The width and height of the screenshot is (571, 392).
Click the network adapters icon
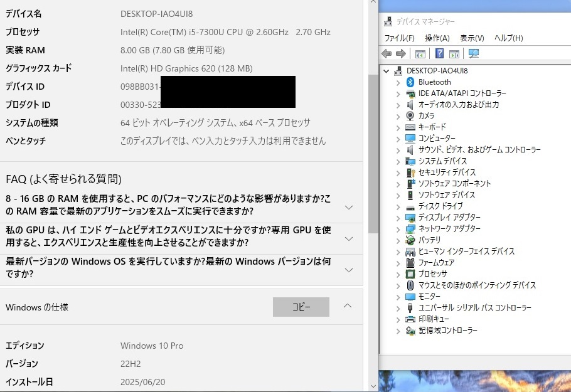[x=410, y=228]
